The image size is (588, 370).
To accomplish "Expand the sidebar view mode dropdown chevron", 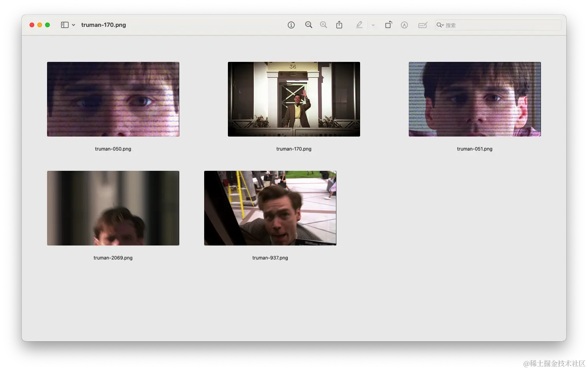I will 73,25.
